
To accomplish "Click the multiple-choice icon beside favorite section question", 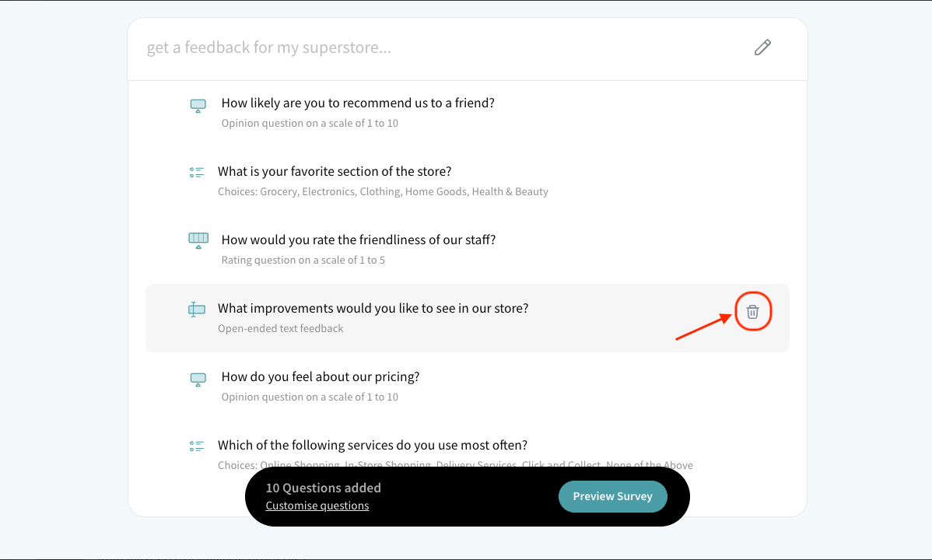I will (197, 173).
